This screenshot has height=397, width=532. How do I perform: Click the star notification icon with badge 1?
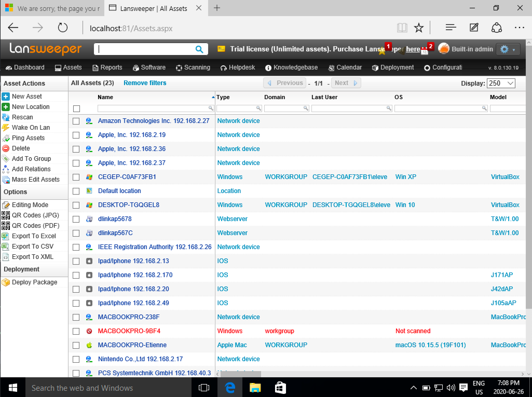(x=383, y=50)
